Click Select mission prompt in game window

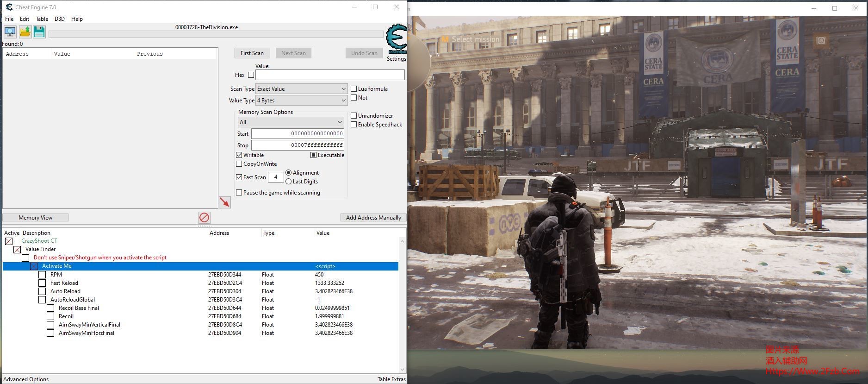471,39
